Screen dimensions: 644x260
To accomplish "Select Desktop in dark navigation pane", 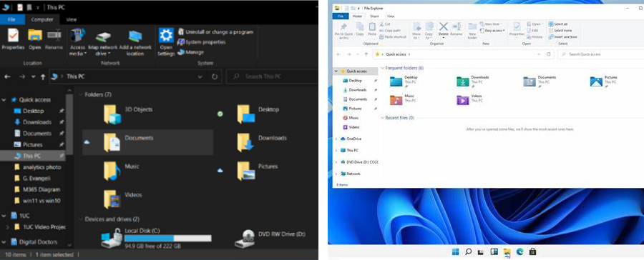I will [x=33, y=111].
